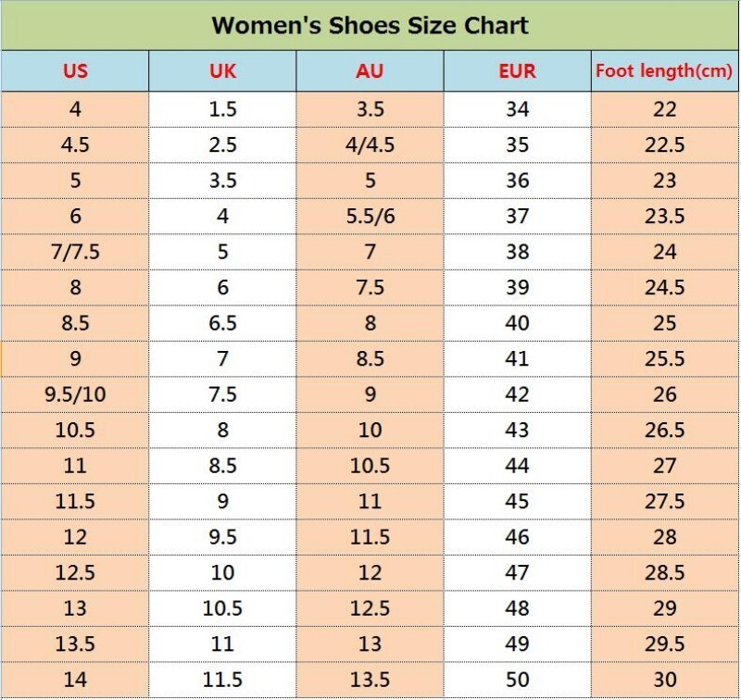This screenshot has width=741, height=700.
Task: Click the US size 14 cell
Action: click(x=75, y=680)
